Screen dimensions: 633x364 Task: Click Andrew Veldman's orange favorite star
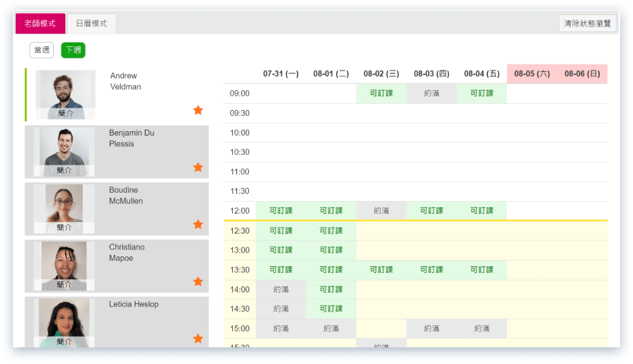[x=198, y=110]
